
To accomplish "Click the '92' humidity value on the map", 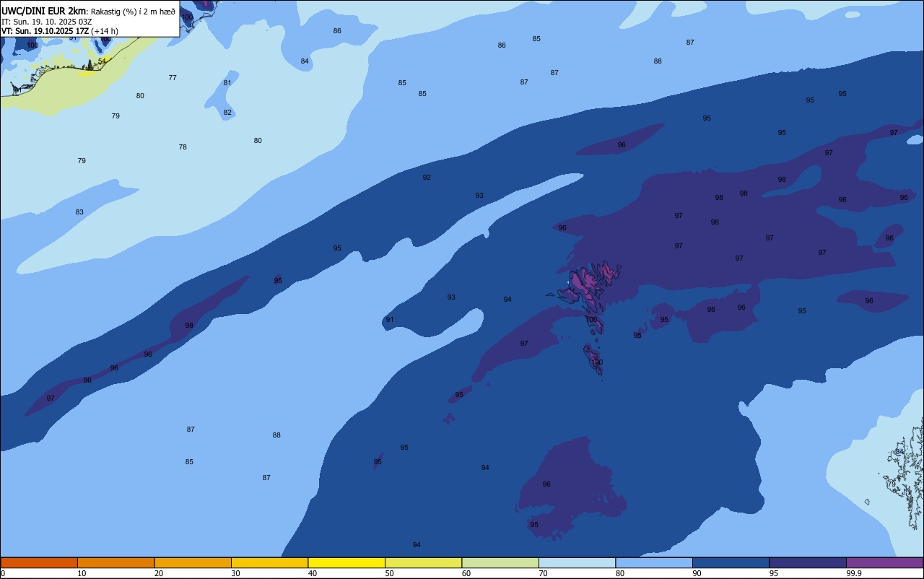I will pyautogui.click(x=427, y=178).
